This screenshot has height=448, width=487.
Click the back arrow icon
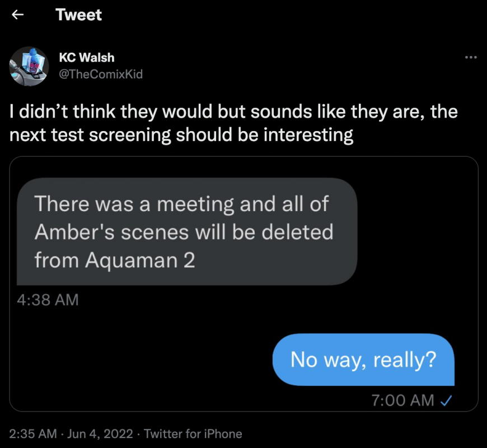pyautogui.click(x=18, y=15)
